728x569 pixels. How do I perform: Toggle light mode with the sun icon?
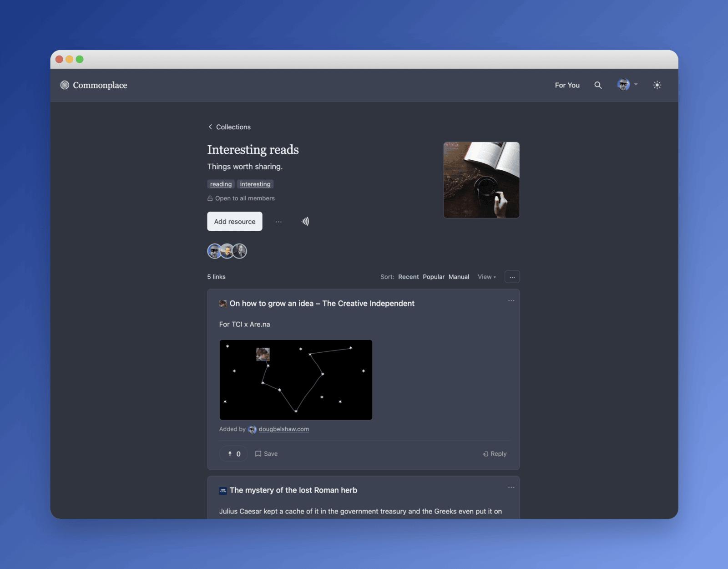click(657, 85)
